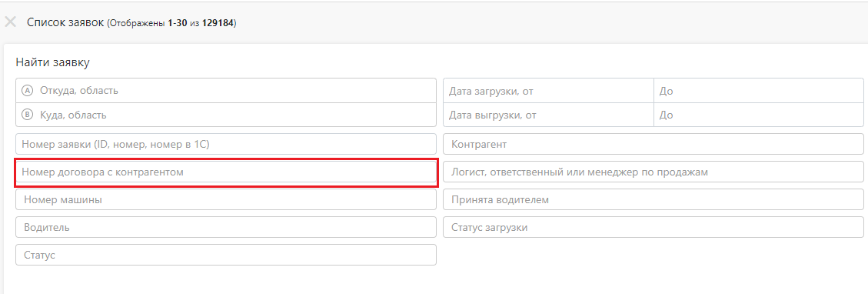The image size is (868, 294).
Task: Click the B marker icon in Куда field
Action: 27,115
